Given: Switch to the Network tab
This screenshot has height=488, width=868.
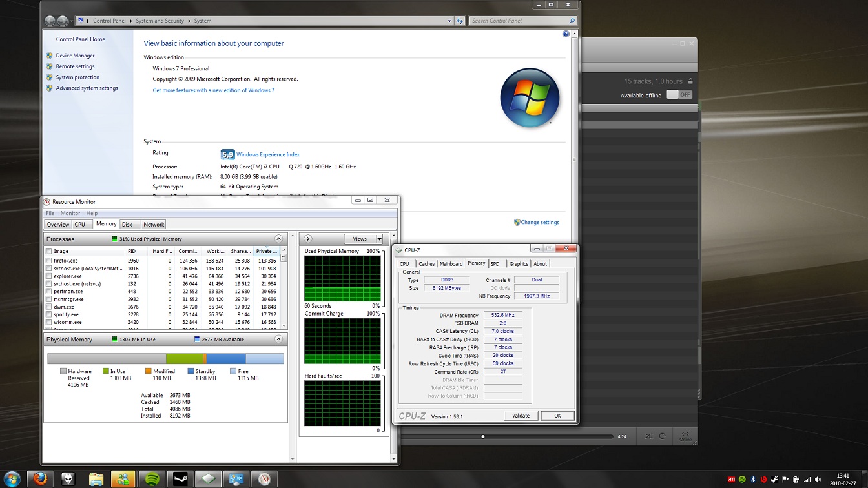Looking at the screenshot, I should [x=154, y=225].
